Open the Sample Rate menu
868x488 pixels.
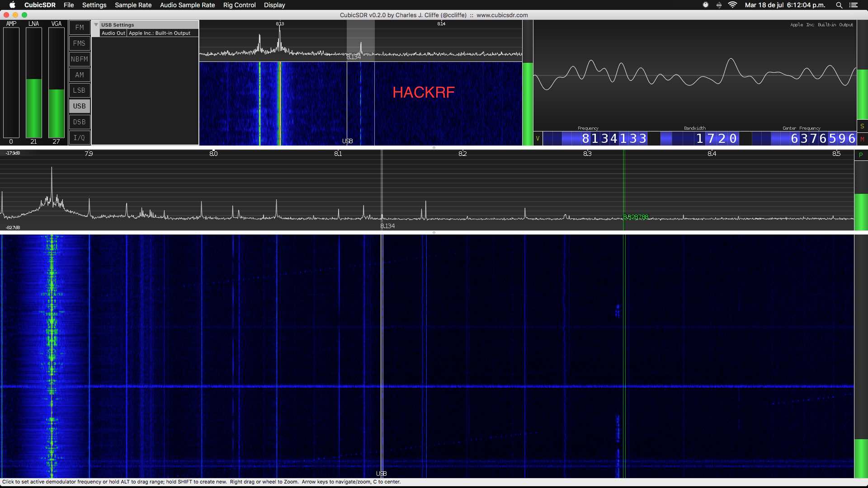pyautogui.click(x=133, y=5)
